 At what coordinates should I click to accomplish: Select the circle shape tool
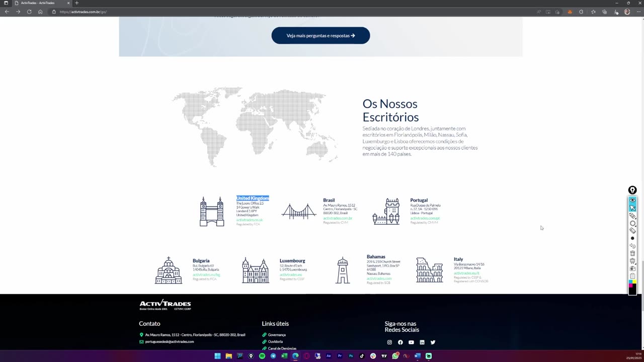pyautogui.click(x=632, y=223)
